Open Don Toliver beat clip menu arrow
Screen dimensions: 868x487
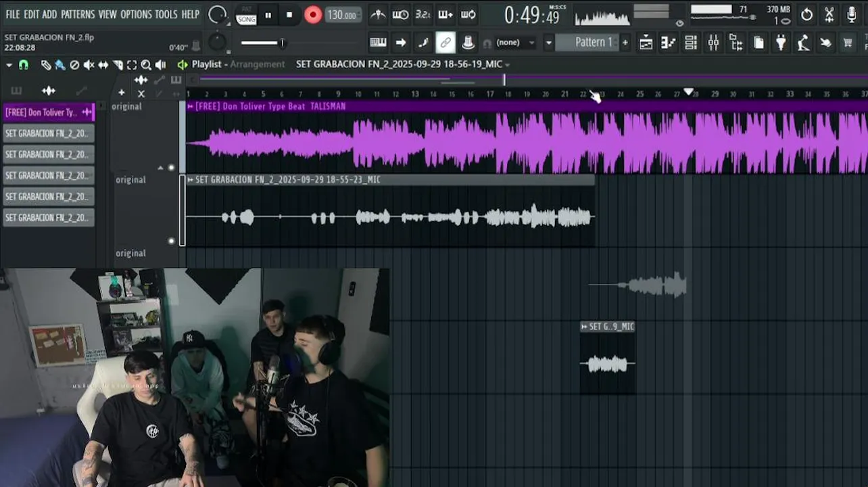point(191,106)
